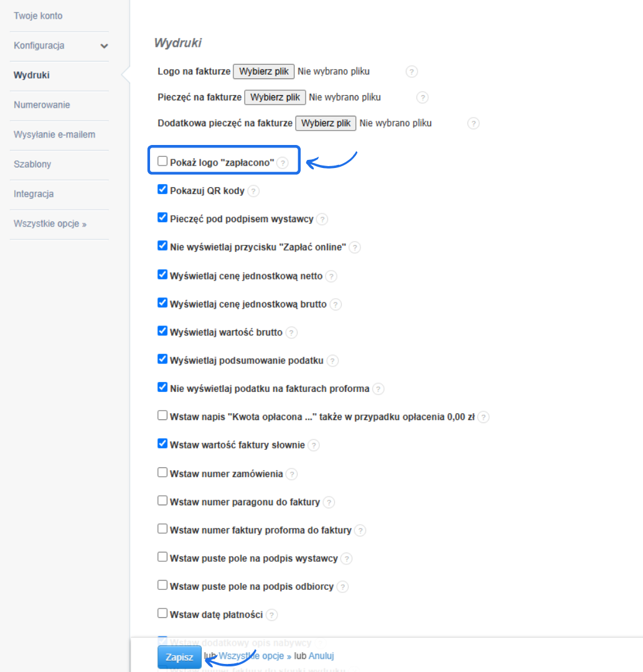The width and height of the screenshot is (643, 672).
Task: Show help for Wstaw numer faktury proforma do faktury
Action: coord(360,531)
